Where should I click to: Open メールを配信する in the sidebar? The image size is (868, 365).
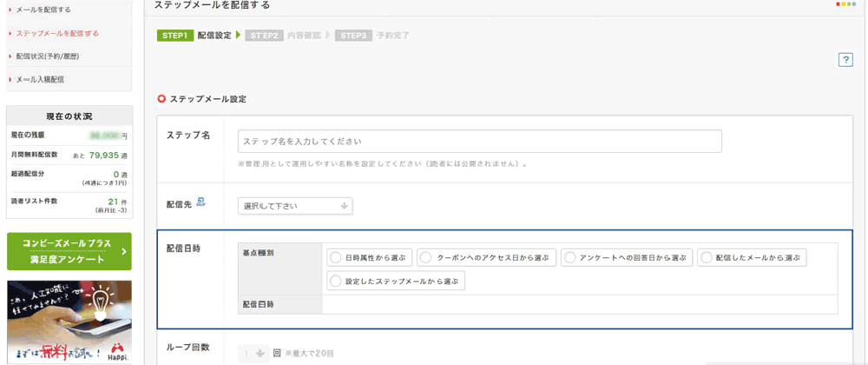point(43,10)
